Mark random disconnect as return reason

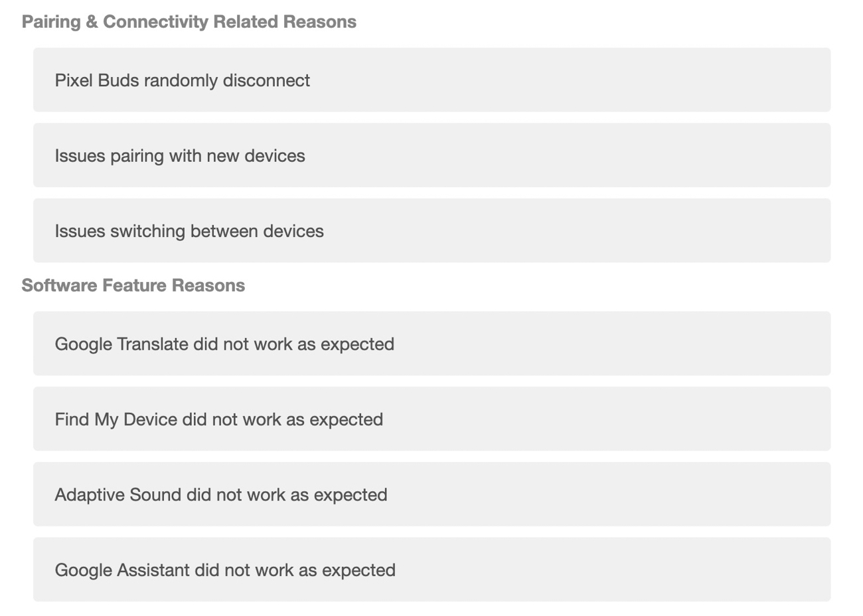(x=431, y=80)
